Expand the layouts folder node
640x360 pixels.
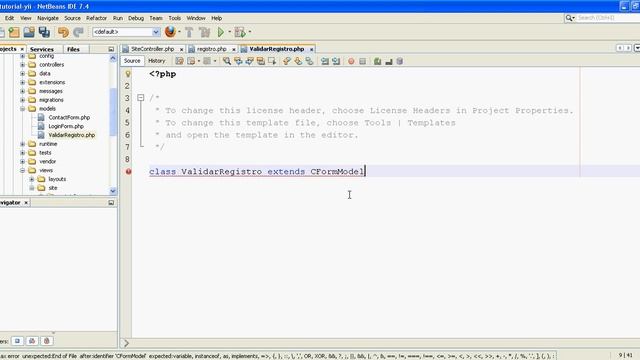(x=31, y=179)
